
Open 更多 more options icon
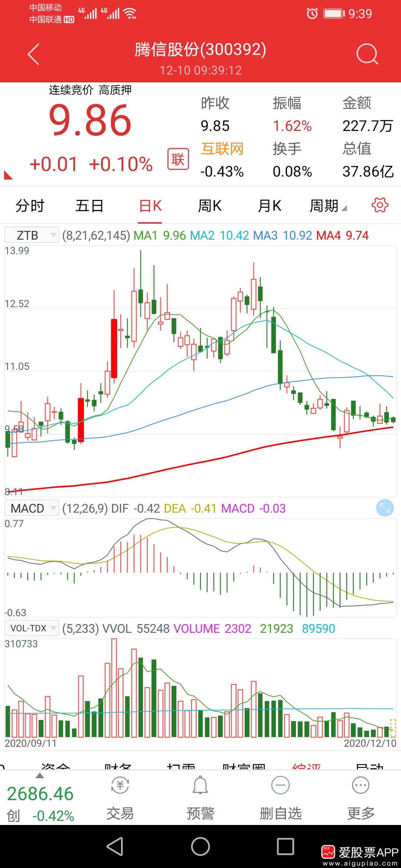pos(361,785)
